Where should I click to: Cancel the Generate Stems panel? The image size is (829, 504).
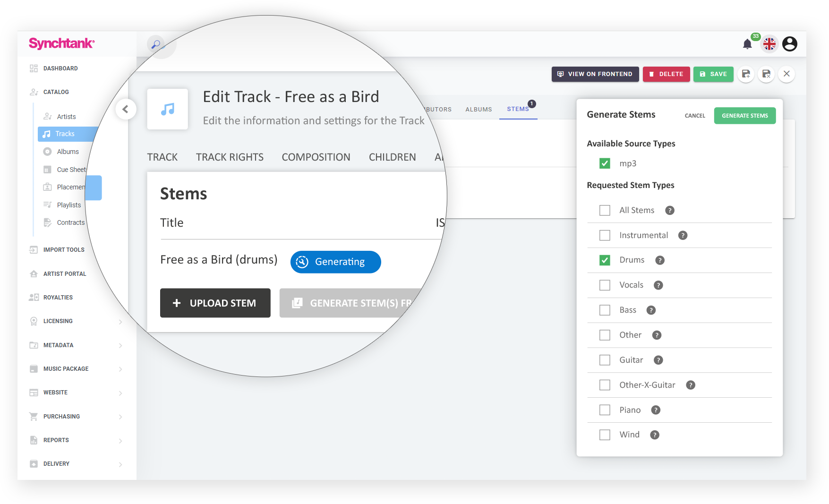[x=695, y=116]
